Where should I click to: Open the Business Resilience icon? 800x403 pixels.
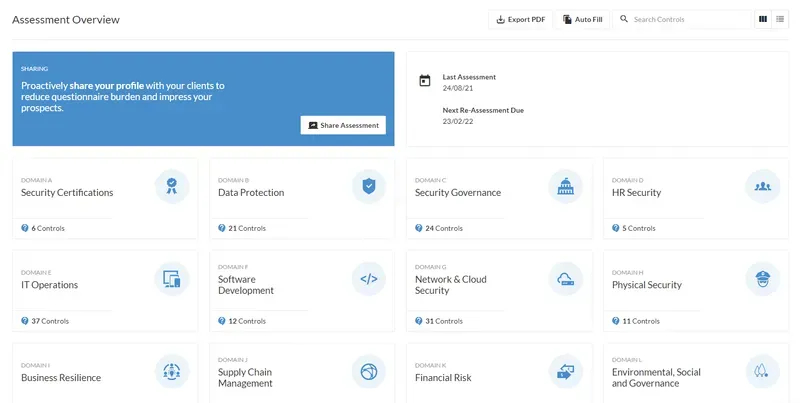172,372
